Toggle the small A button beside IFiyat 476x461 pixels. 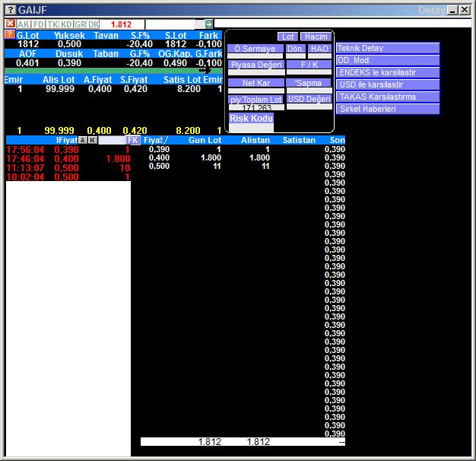83,140
